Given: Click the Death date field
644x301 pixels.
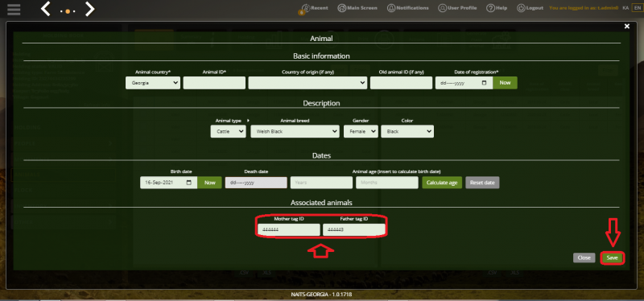Looking at the screenshot, I should [256, 183].
